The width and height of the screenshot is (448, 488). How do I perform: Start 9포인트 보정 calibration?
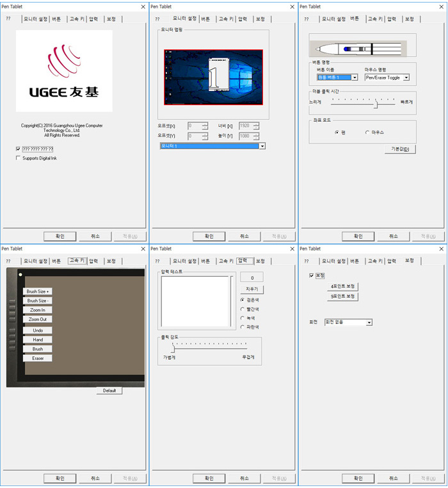(342, 297)
